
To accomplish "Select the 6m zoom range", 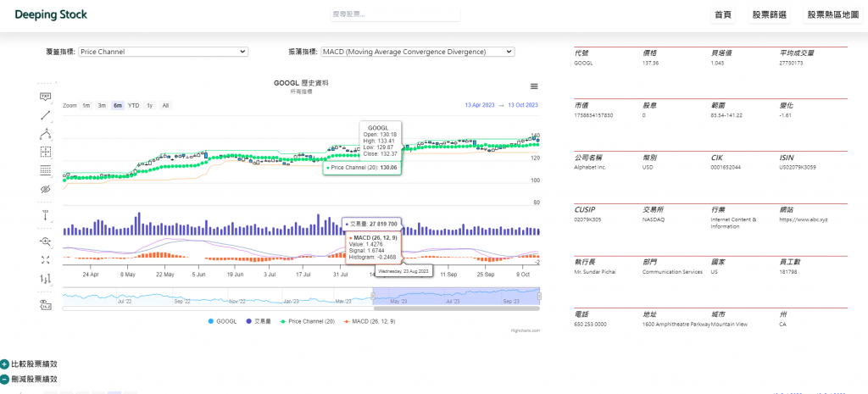I will (x=117, y=105).
